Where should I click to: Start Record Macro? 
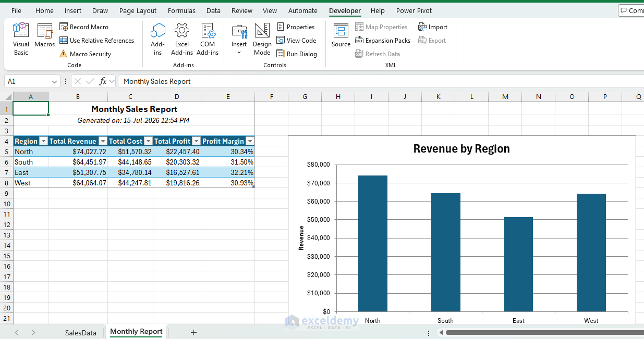[x=84, y=27]
